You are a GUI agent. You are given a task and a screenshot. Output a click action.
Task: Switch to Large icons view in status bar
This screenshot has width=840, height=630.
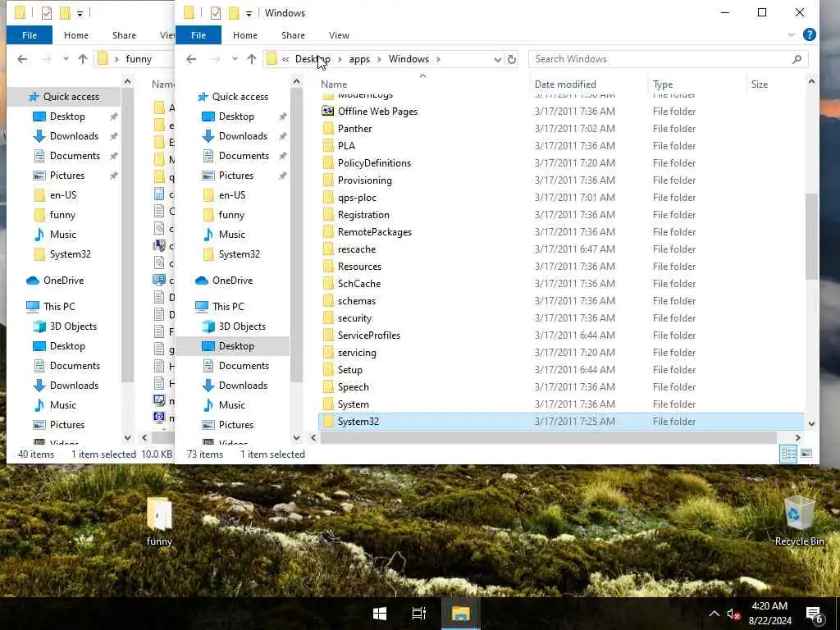[x=806, y=454]
